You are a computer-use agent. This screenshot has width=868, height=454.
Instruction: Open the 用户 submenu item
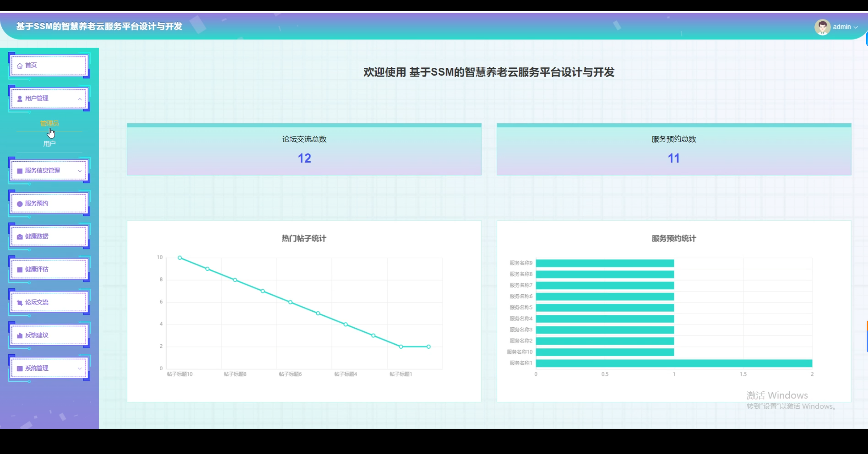point(50,143)
